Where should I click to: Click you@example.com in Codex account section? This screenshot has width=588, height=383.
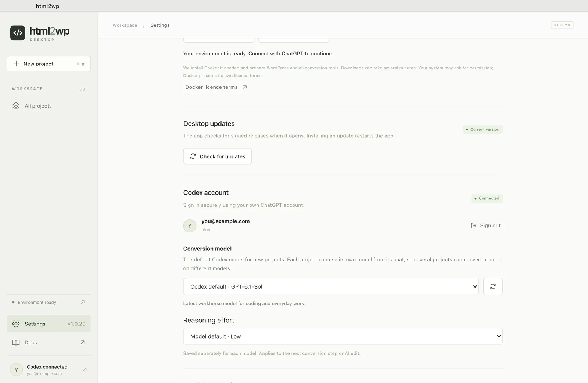click(x=226, y=221)
